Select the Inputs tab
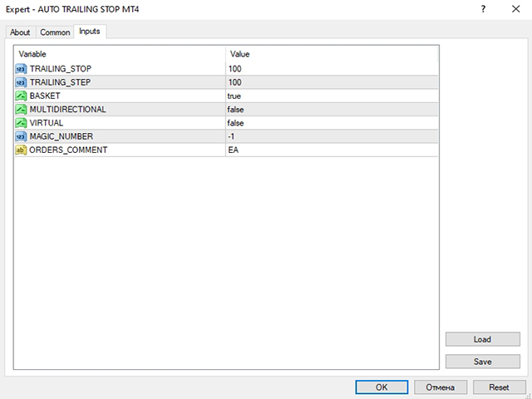Image resolution: width=532 pixels, height=399 pixels. click(x=90, y=32)
